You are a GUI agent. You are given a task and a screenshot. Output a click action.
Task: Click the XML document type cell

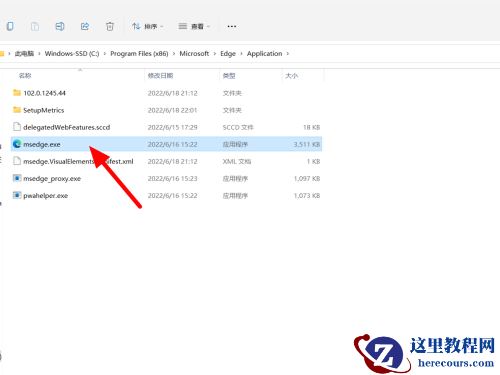[237, 162]
